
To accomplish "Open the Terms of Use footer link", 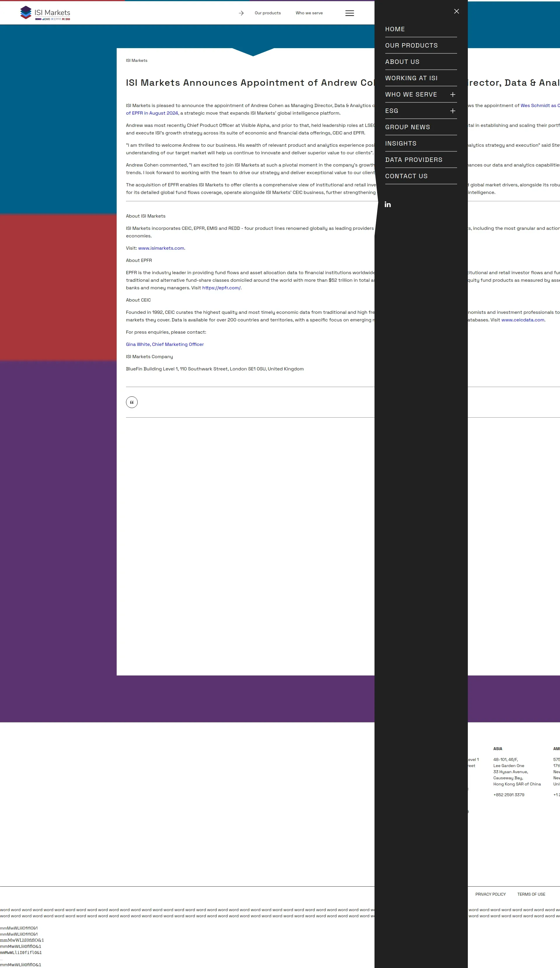I will tap(531, 895).
